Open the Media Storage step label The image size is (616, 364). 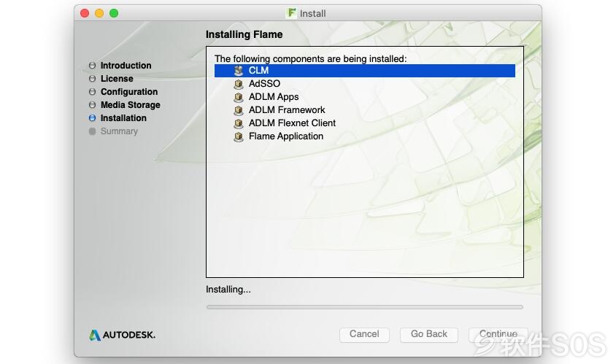(x=131, y=105)
